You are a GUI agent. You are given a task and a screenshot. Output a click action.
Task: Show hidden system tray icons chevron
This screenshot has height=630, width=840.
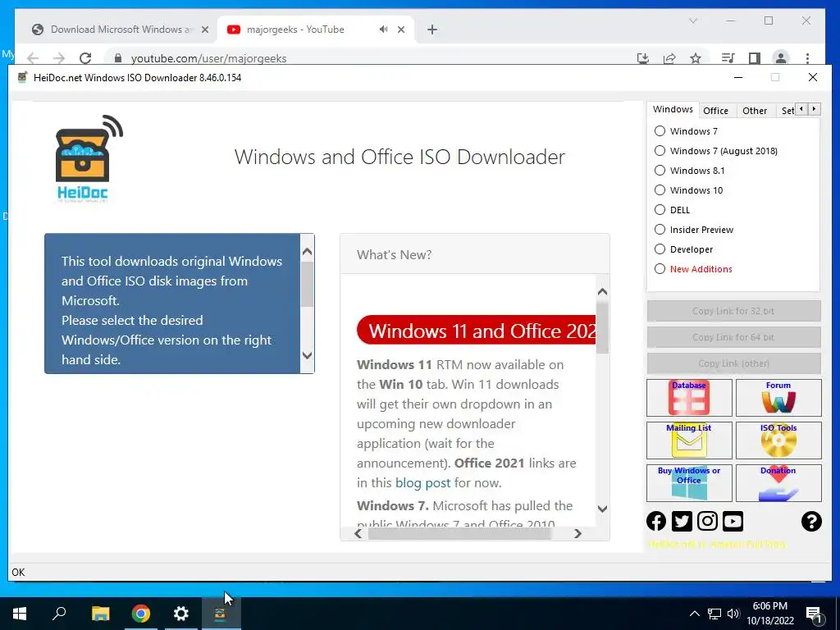tap(694, 614)
